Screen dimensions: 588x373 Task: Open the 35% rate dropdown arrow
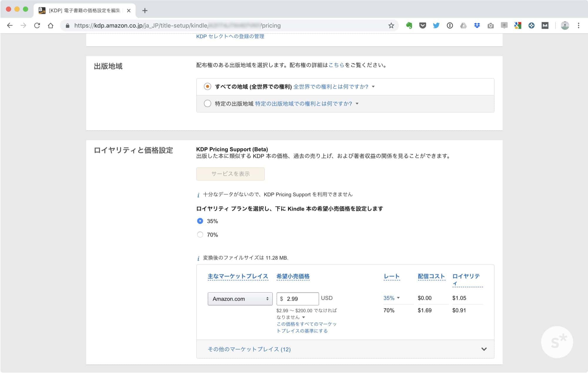[398, 298]
